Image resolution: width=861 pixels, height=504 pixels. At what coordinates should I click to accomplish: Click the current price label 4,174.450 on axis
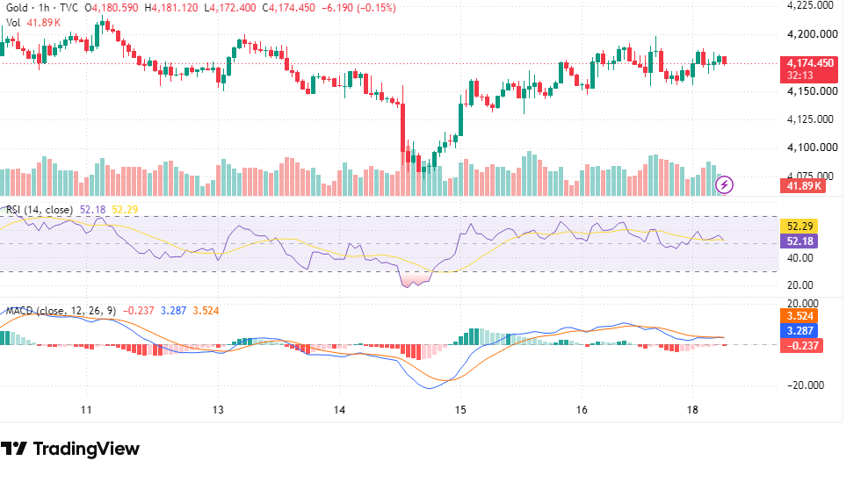click(809, 69)
